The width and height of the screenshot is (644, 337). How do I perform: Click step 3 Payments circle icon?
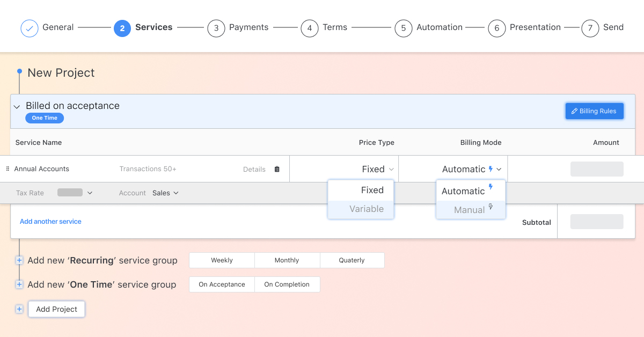coord(216,28)
